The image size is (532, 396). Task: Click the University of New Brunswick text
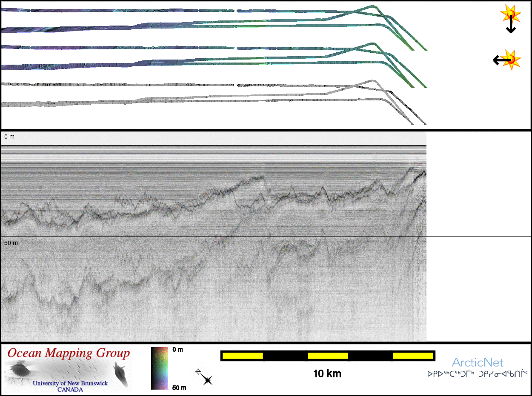pyautogui.click(x=70, y=383)
